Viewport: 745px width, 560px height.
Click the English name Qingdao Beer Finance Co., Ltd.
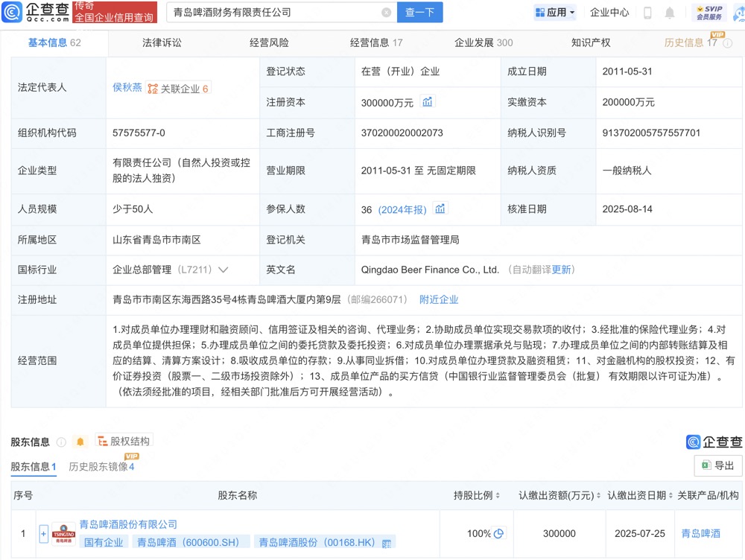(x=430, y=270)
